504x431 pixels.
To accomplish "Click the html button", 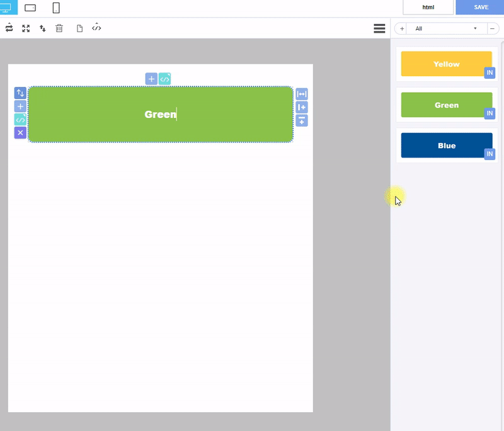I will click(x=428, y=7).
